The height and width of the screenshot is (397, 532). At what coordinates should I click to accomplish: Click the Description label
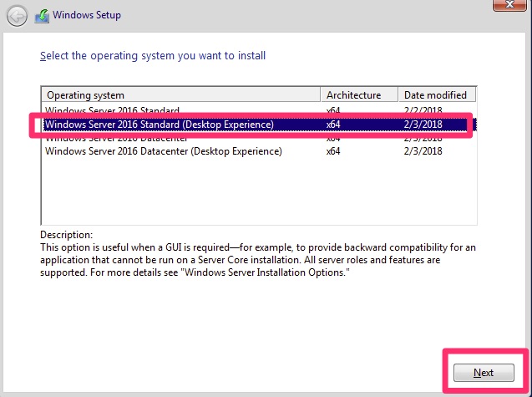pos(66,235)
